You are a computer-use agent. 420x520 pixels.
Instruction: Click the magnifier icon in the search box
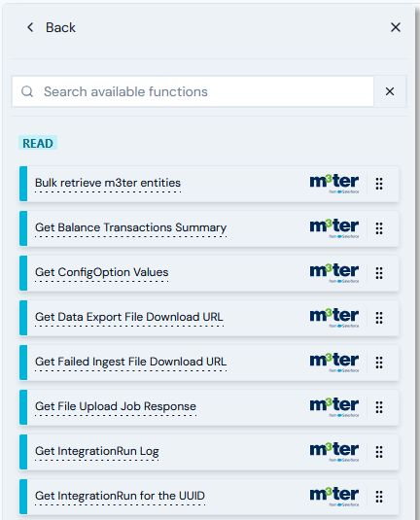pos(27,91)
